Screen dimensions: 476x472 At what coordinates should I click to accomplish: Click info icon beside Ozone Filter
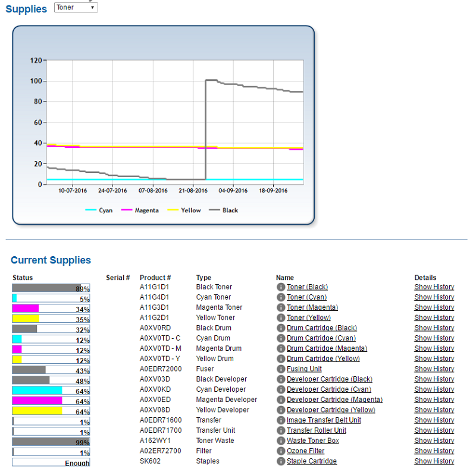point(281,451)
